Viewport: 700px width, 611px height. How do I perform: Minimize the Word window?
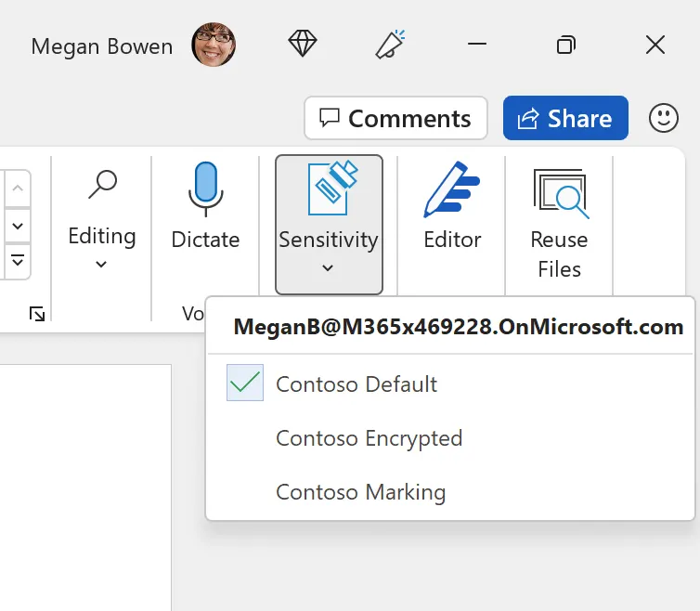click(x=477, y=44)
